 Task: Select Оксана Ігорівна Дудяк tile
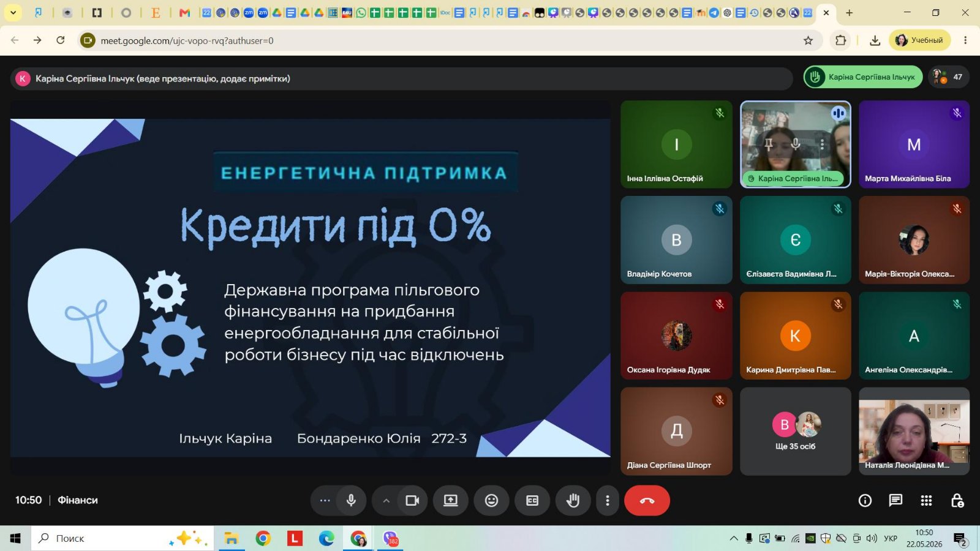point(676,335)
